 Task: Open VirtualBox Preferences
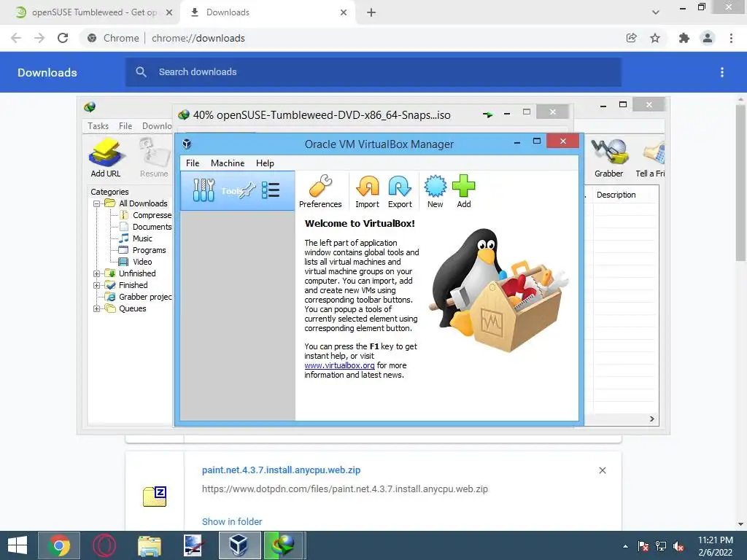[x=320, y=192]
